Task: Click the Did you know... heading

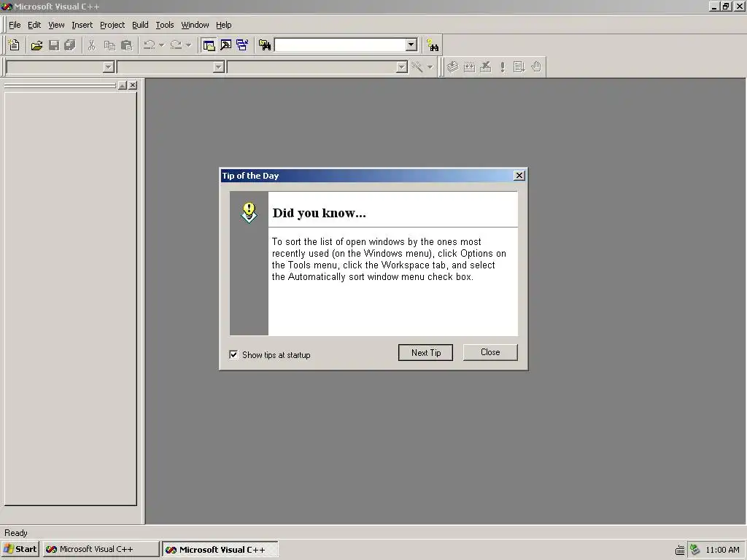Action: coord(320,213)
